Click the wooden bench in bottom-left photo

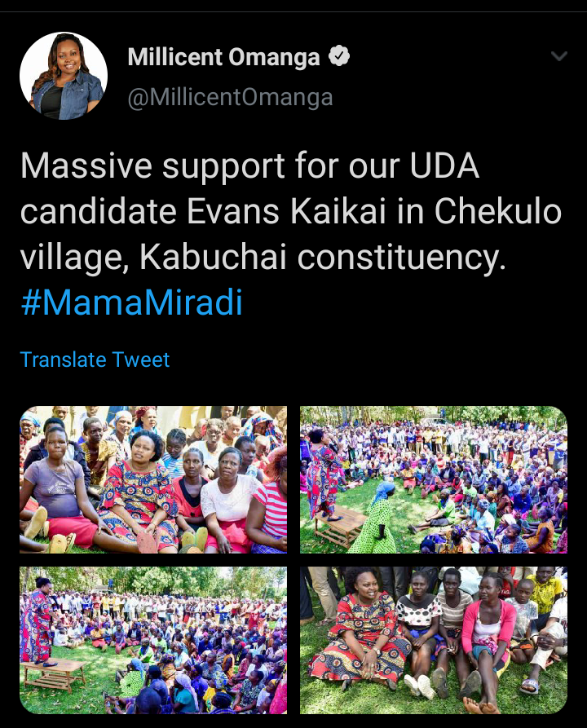click(55, 677)
